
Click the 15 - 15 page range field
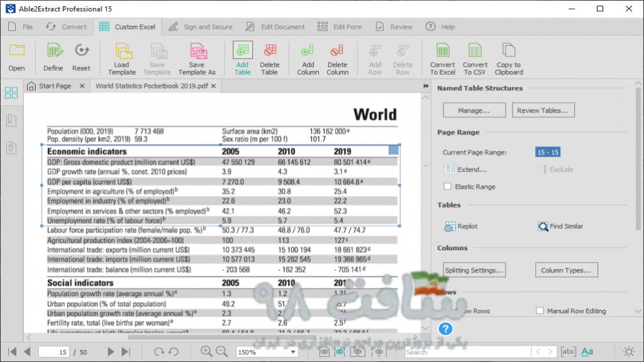pos(548,152)
